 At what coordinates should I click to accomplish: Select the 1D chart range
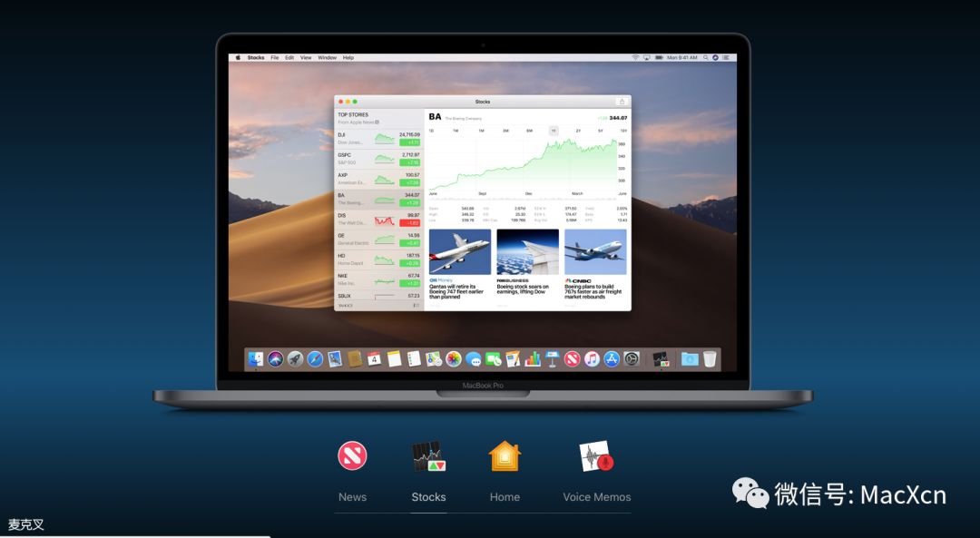(431, 131)
